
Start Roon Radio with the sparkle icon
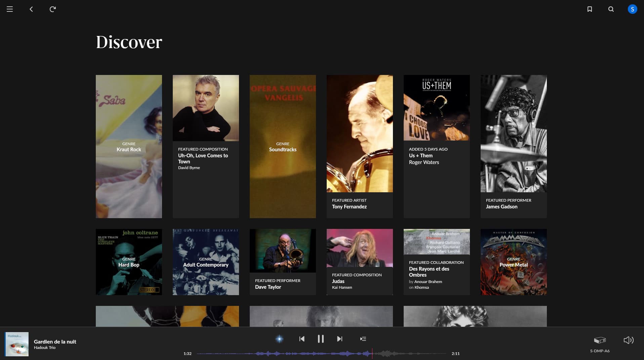[x=279, y=339]
